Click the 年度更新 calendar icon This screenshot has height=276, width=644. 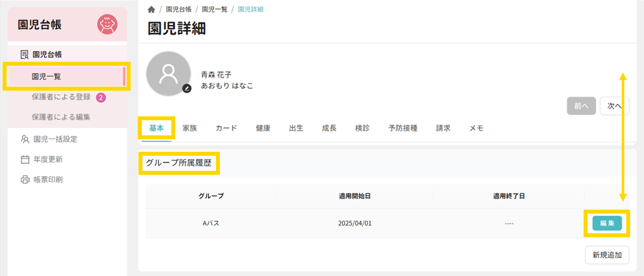pos(25,159)
